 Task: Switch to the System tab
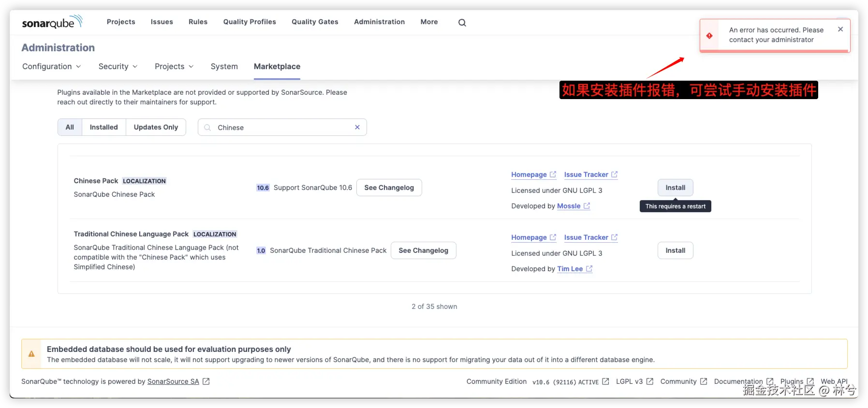coord(224,66)
